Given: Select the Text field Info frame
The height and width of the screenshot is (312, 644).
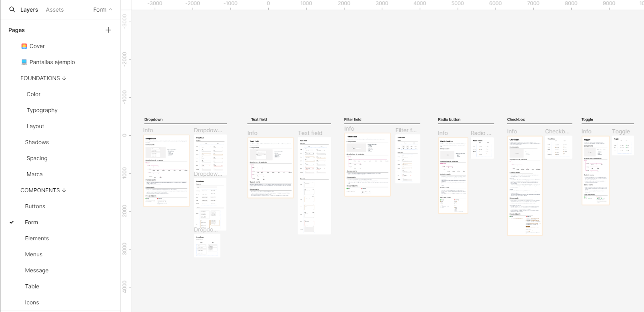Looking at the screenshot, I should tap(270, 167).
